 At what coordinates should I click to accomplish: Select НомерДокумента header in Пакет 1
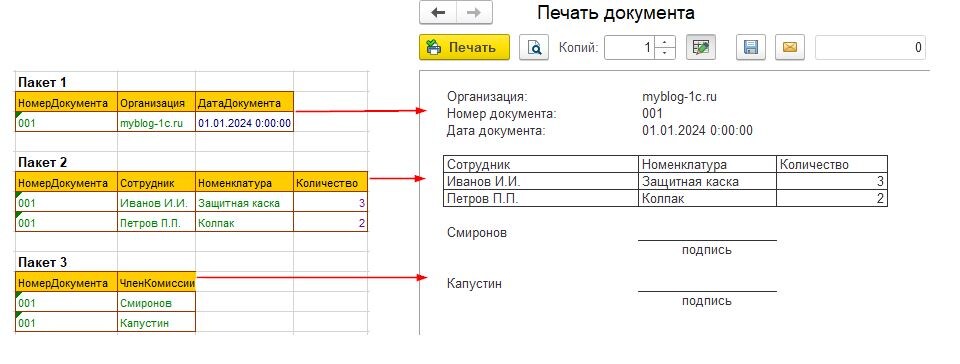click(66, 102)
